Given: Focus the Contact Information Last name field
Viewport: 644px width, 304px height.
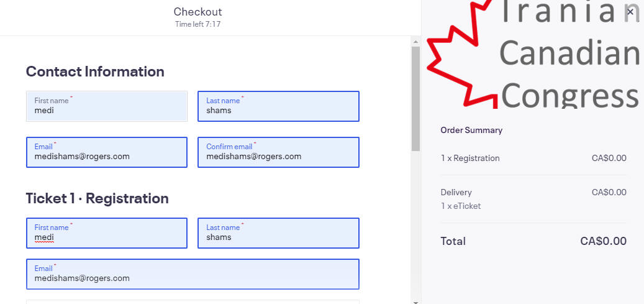Looking at the screenshot, I should point(278,106).
